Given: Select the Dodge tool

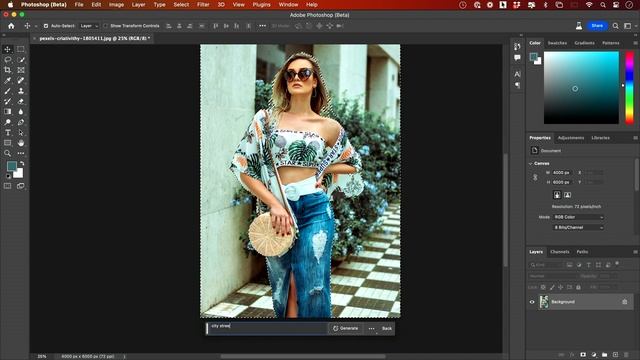Looking at the screenshot, I should click(7, 122).
